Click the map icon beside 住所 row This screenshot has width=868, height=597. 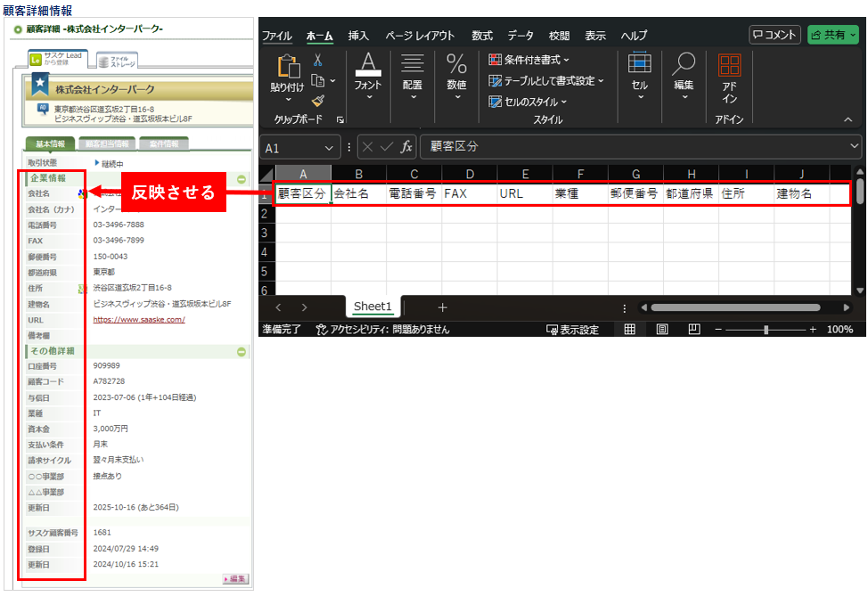pyautogui.click(x=82, y=289)
